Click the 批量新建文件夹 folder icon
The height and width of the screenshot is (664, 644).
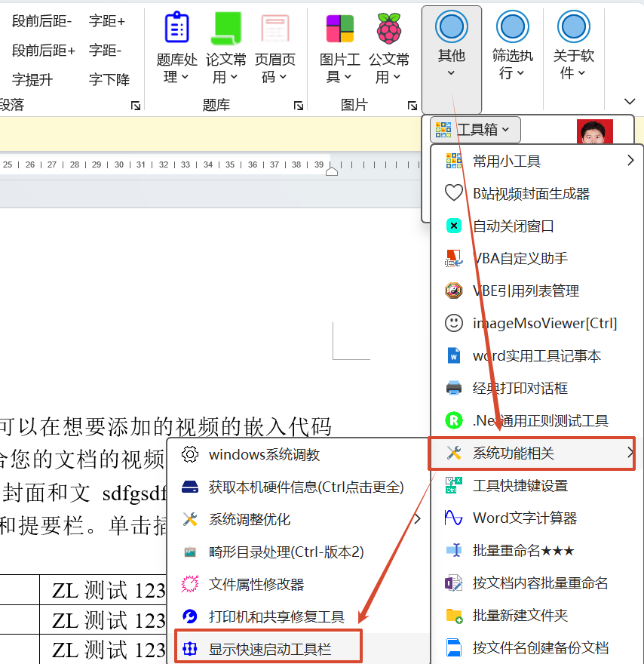tap(454, 615)
